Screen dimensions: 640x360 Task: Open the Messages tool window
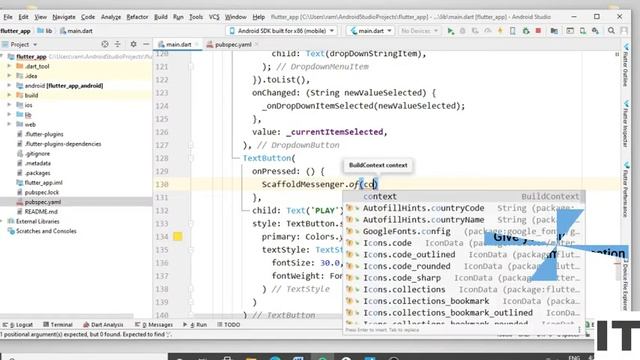154,325
